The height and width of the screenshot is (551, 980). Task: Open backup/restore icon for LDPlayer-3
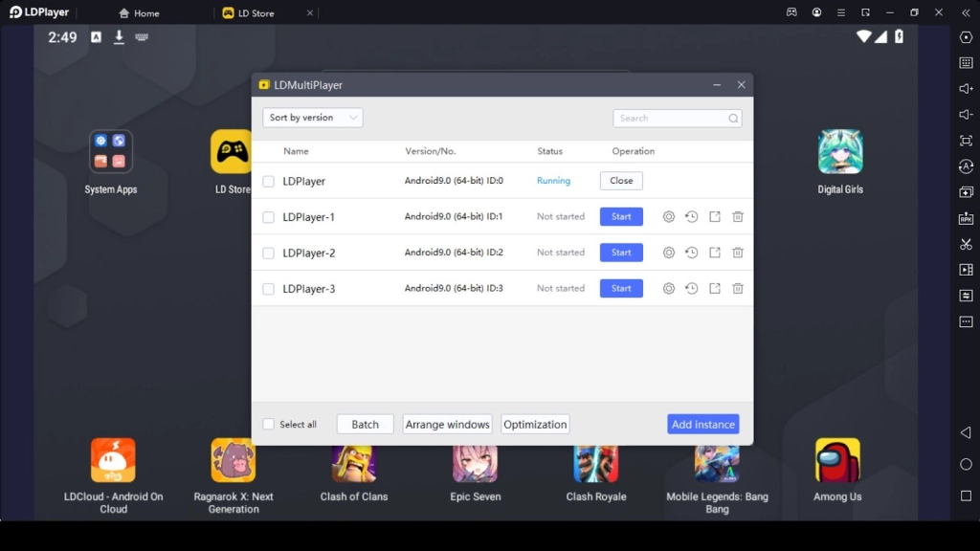[x=691, y=289]
